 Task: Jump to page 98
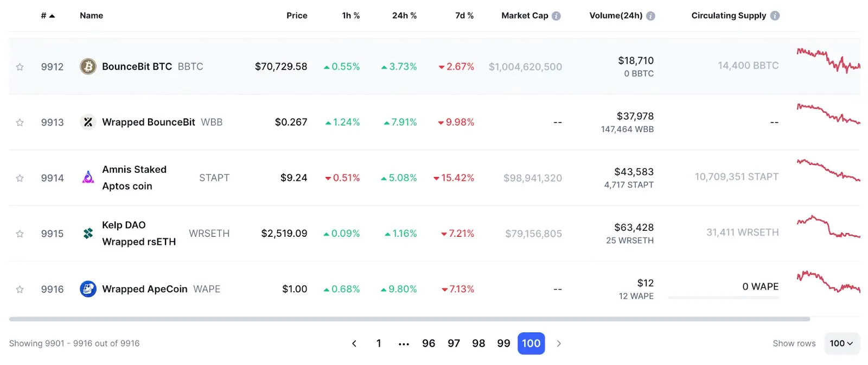[x=478, y=343]
